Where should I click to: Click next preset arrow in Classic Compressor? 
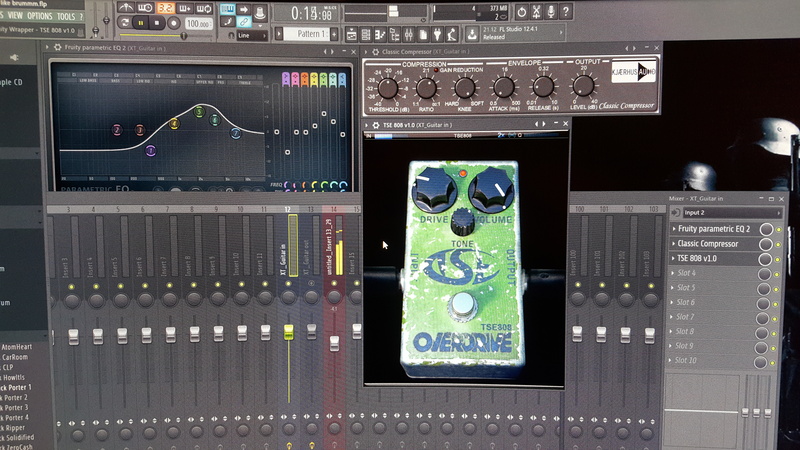pyautogui.click(x=634, y=48)
